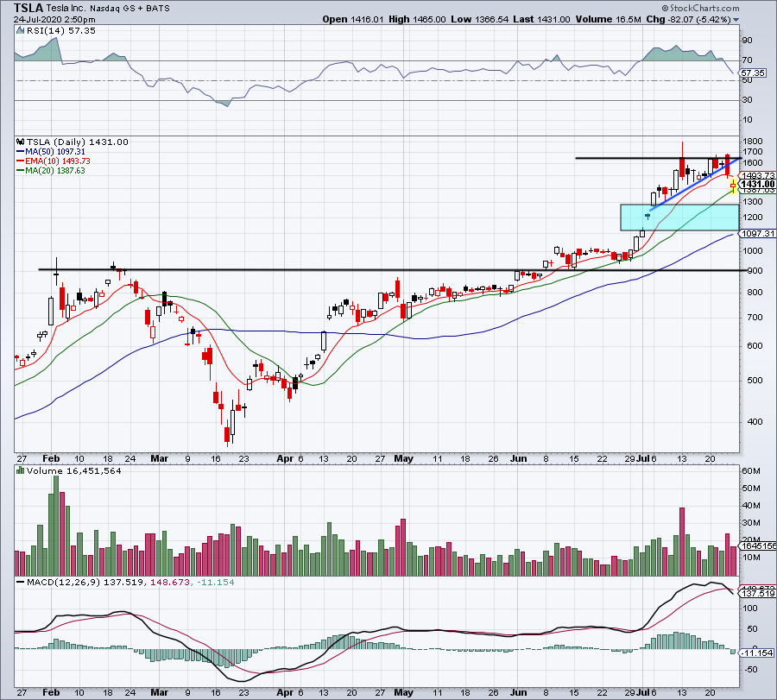Click the MA(20) 1387.63 legend entry

51,170
